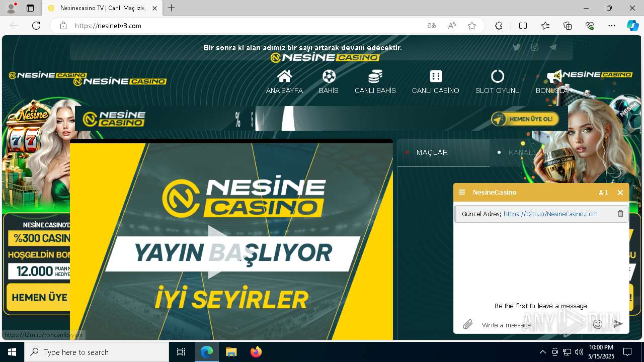Image resolution: width=644 pixels, height=362 pixels.
Task: Open SLOT OYUNU circle icon
Action: tap(498, 76)
